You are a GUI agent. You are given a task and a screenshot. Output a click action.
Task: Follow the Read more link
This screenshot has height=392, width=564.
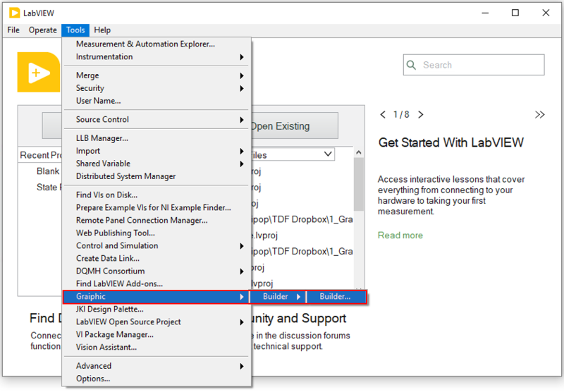400,235
